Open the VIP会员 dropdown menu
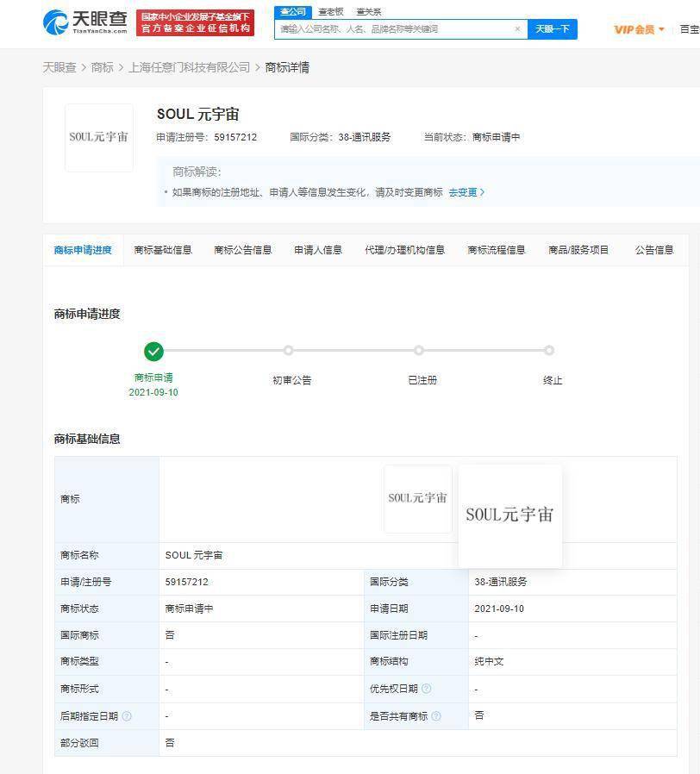The height and width of the screenshot is (774, 700). [x=639, y=29]
